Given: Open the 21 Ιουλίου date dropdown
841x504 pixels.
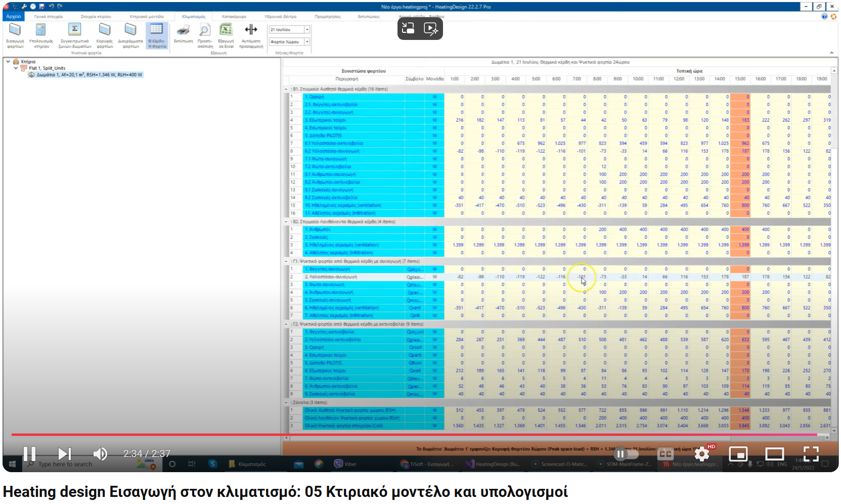Looking at the screenshot, I should click(307, 29).
